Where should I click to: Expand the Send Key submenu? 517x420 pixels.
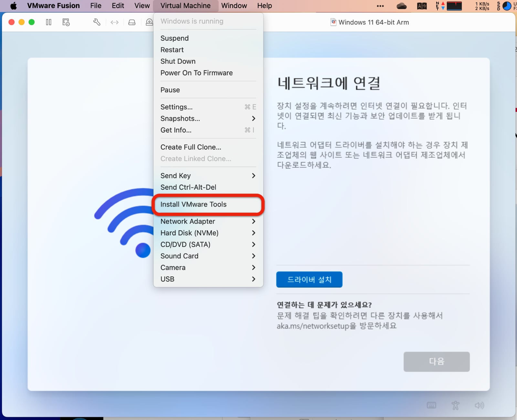[208, 176]
